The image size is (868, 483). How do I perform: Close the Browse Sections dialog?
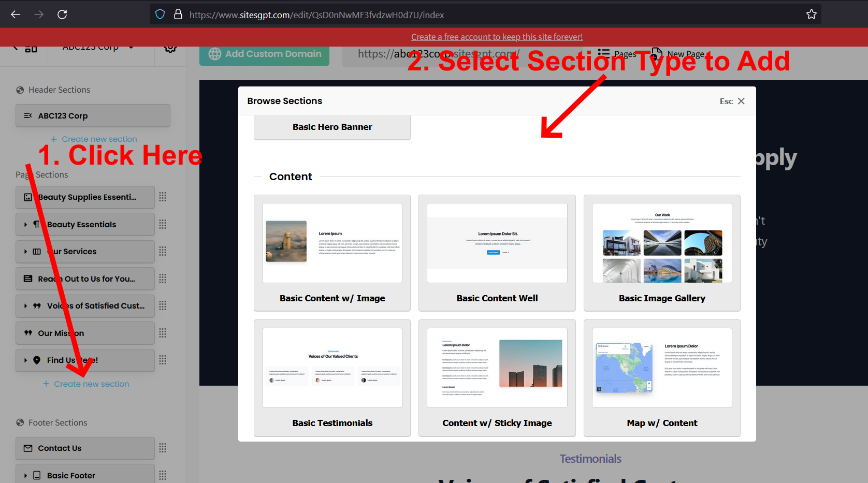741,101
